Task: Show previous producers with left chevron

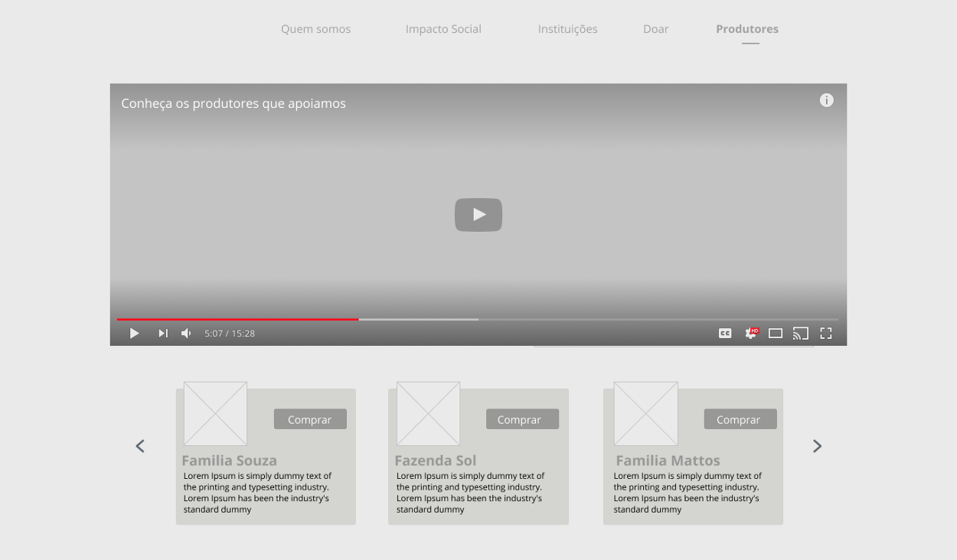Action: pyautogui.click(x=140, y=446)
